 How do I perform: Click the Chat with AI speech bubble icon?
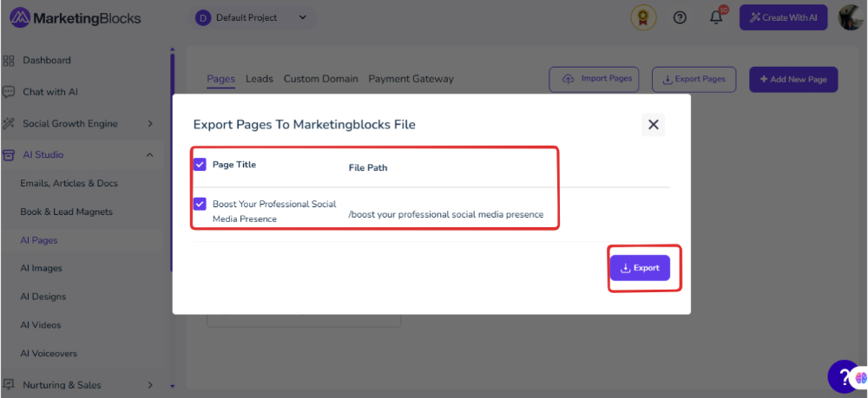[9, 92]
